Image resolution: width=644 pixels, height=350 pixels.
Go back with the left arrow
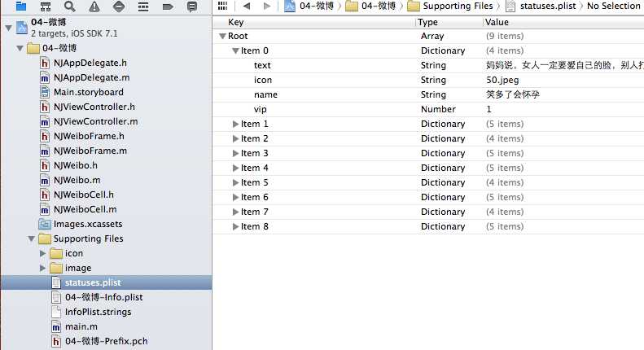click(x=247, y=6)
